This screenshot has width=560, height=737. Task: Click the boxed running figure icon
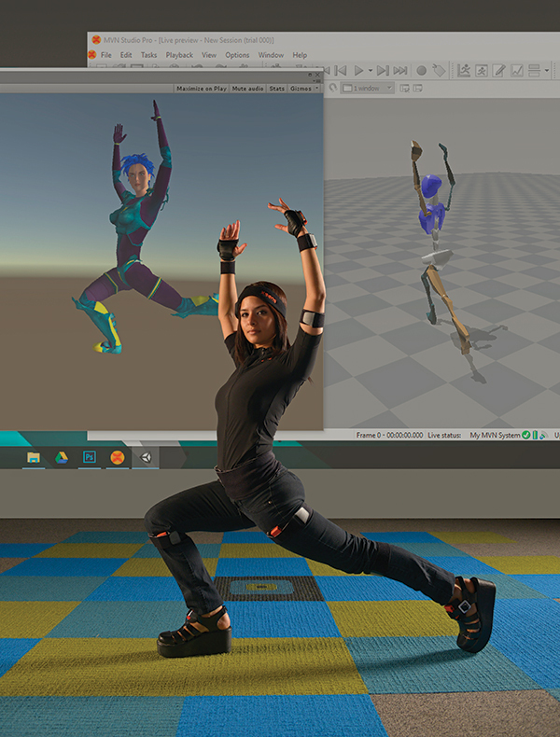(x=482, y=71)
